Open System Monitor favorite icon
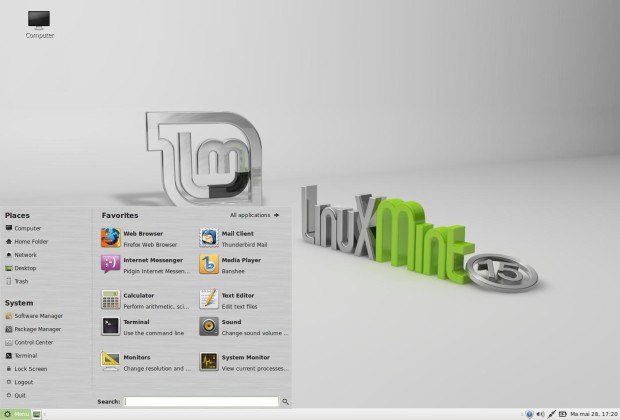Image resolution: width=620 pixels, height=420 pixels. 209,361
